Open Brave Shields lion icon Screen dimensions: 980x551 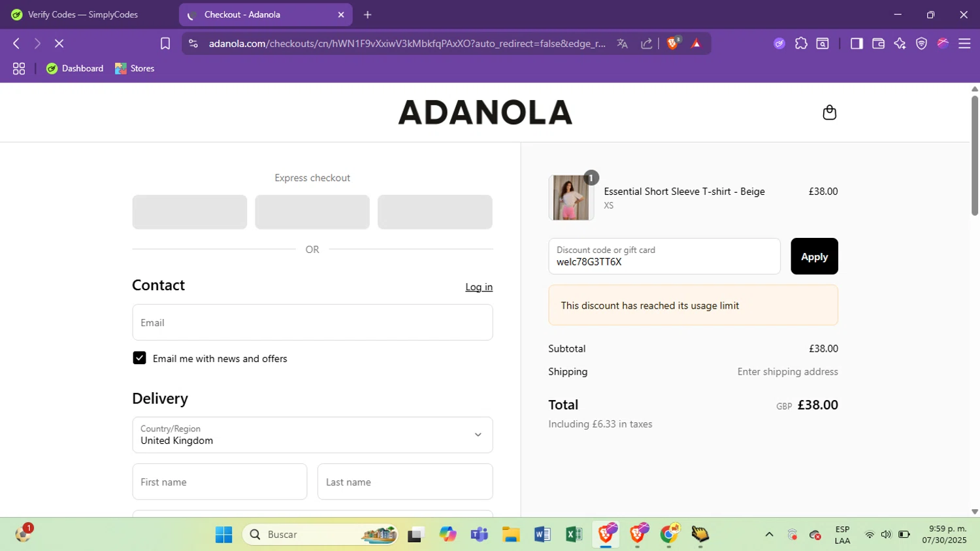click(673, 43)
